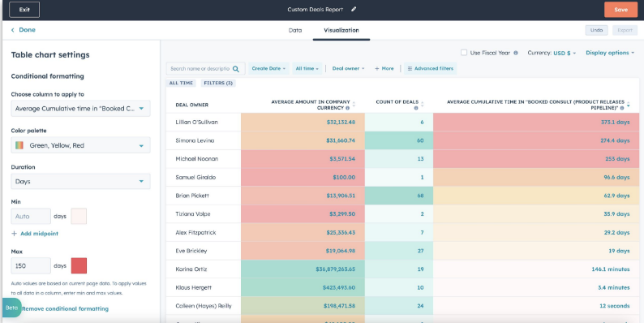This screenshot has height=323, width=644.
Task: Click the search magnifier icon
Action: coord(236,69)
